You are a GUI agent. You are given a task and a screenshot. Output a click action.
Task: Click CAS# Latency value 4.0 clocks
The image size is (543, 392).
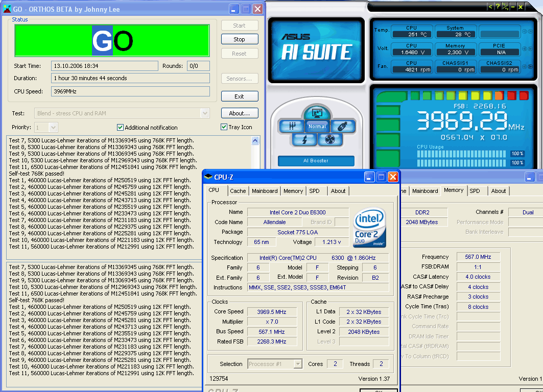[x=478, y=277]
